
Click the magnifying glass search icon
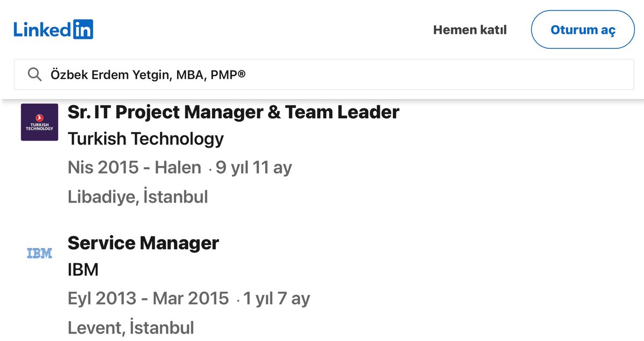coord(34,75)
